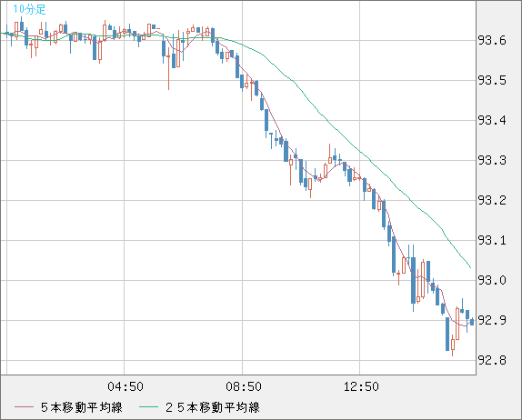
Task: Click the 93.1 price axis label
Action: (x=492, y=240)
